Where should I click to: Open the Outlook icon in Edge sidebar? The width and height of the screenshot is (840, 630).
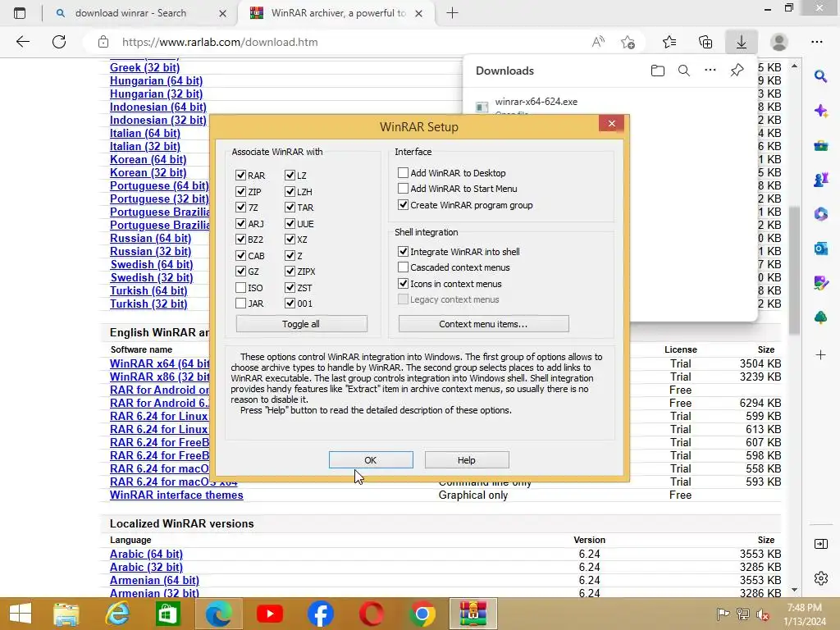820,249
